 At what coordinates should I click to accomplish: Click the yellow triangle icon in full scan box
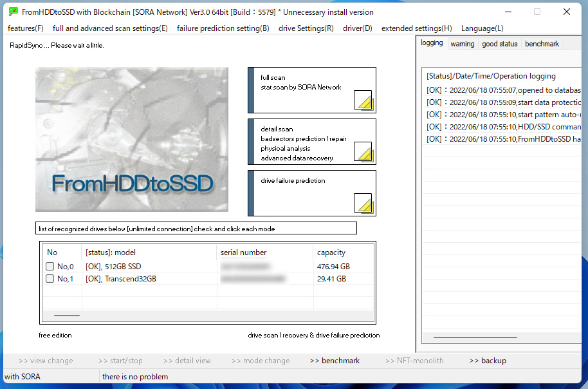tap(363, 100)
